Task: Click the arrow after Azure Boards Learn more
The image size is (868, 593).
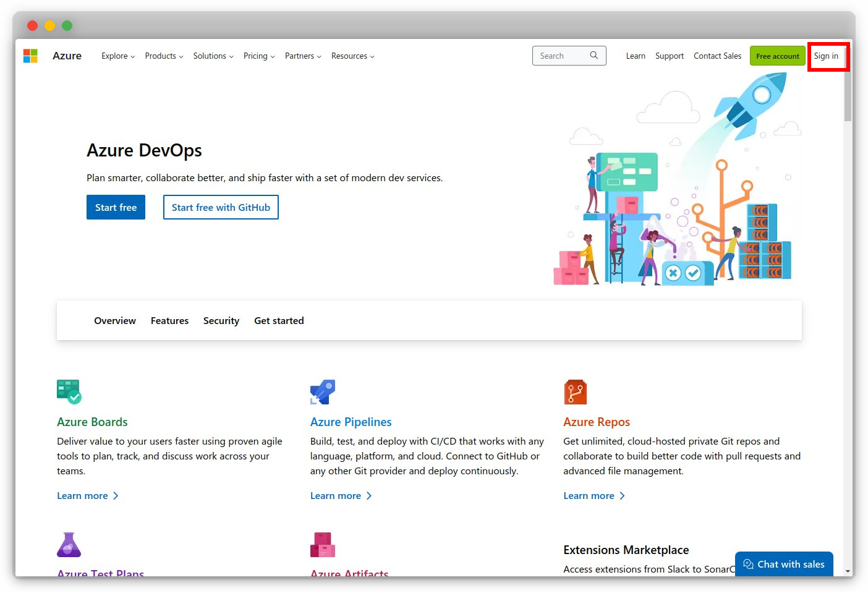Action: 116,496
